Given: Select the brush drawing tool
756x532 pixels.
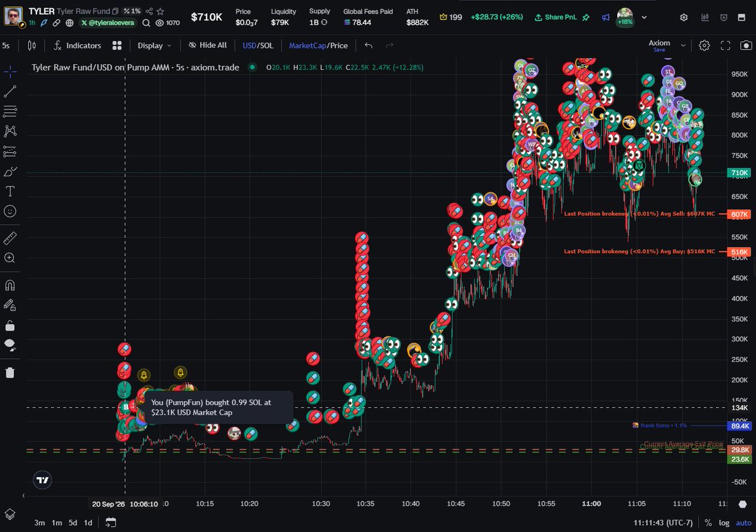Looking at the screenshot, I should (10, 171).
